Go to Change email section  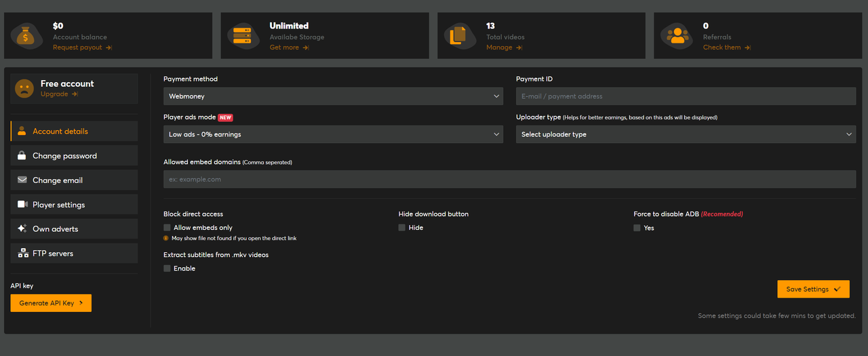(x=74, y=180)
